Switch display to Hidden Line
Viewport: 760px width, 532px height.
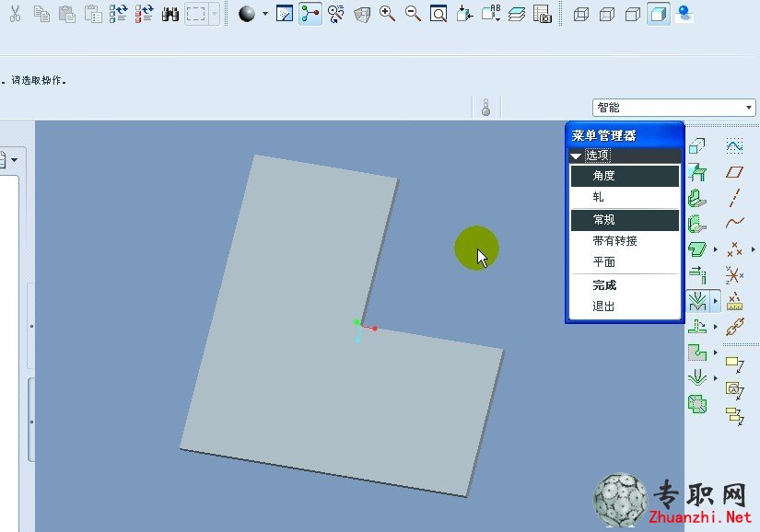pos(606,14)
